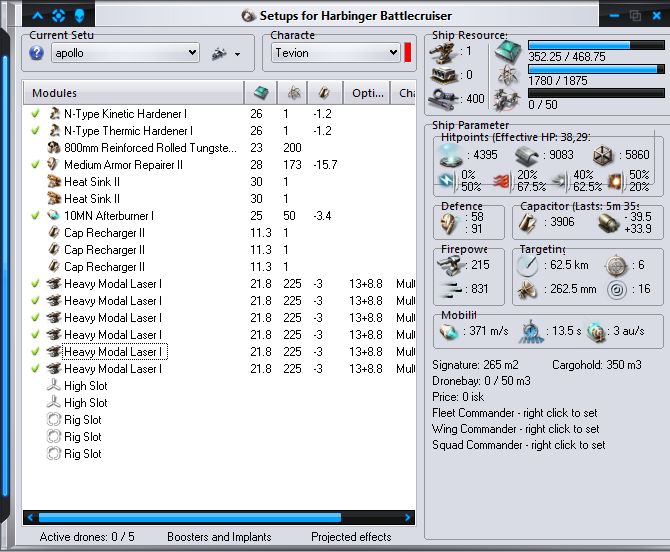Click the armor hitpoints icon showing 9083
Image resolution: width=670 pixels, height=552 pixels.
coord(527,156)
